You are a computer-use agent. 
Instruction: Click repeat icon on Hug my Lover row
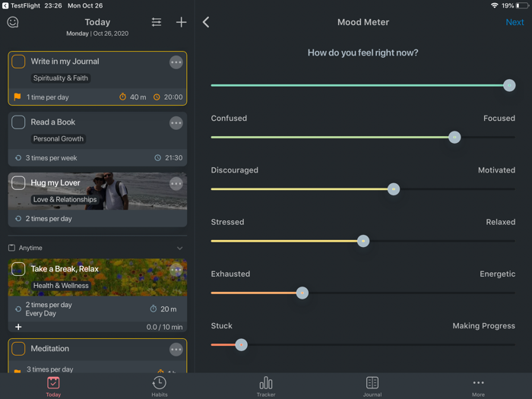[18, 219]
